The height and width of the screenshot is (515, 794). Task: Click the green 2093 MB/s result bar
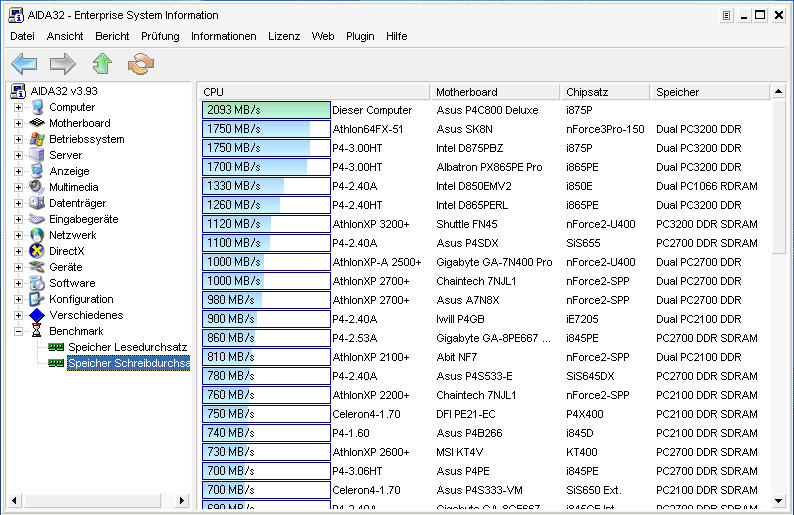pos(266,110)
